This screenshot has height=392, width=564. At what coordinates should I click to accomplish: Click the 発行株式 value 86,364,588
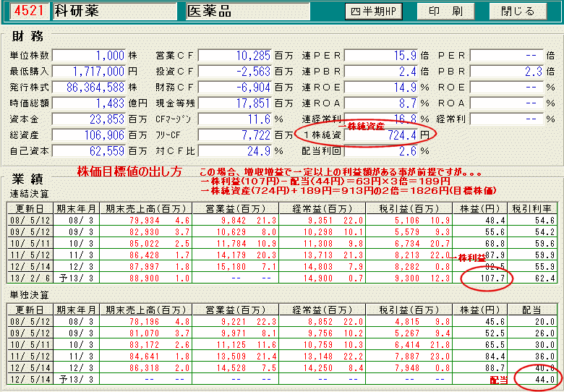click(89, 88)
